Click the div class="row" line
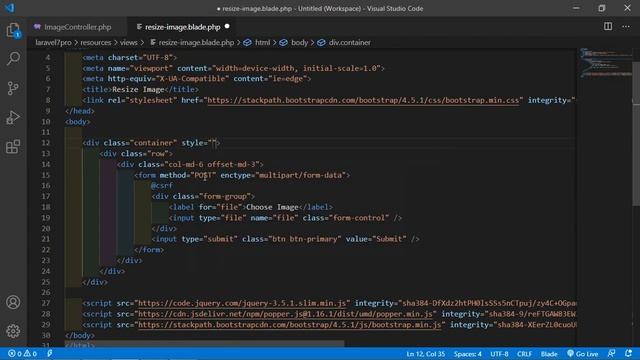Viewport: 640px width, 360px height. click(x=136, y=153)
